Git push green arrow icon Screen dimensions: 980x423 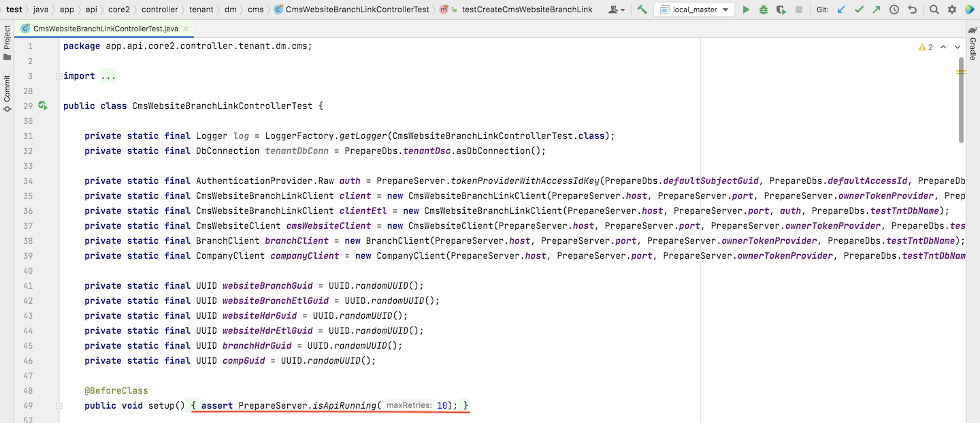coord(876,10)
